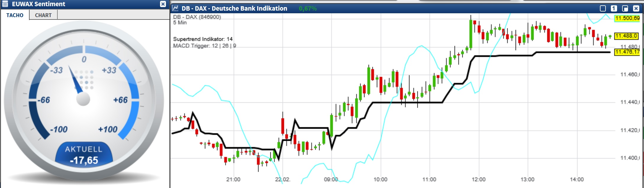Click the 14:00 time axis label
The height and width of the screenshot is (188, 644).
[577, 179]
